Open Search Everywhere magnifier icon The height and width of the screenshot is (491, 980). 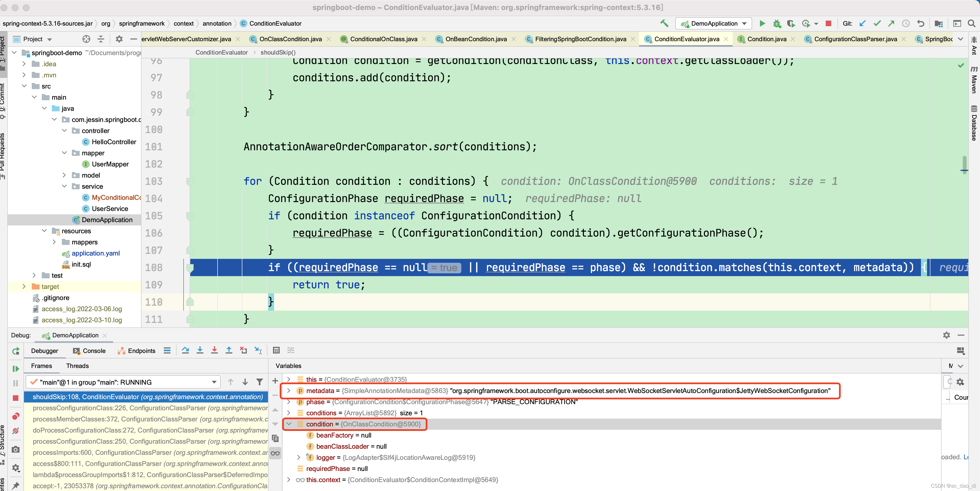click(x=971, y=24)
